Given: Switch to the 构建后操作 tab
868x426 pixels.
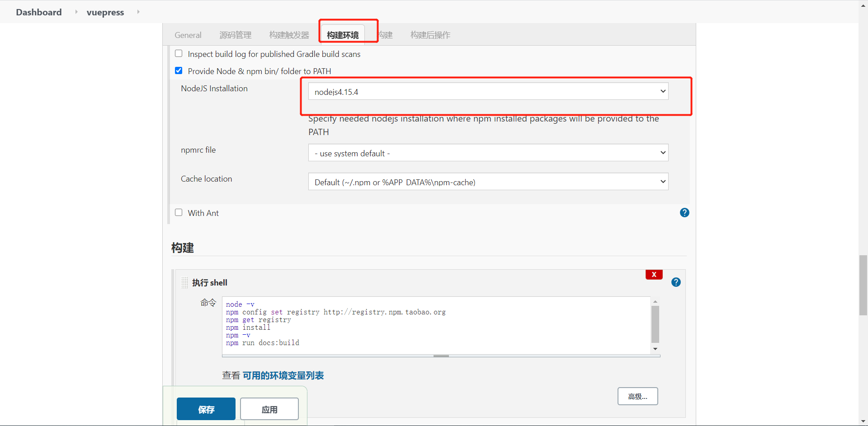Looking at the screenshot, I should [x=430, y=35].
